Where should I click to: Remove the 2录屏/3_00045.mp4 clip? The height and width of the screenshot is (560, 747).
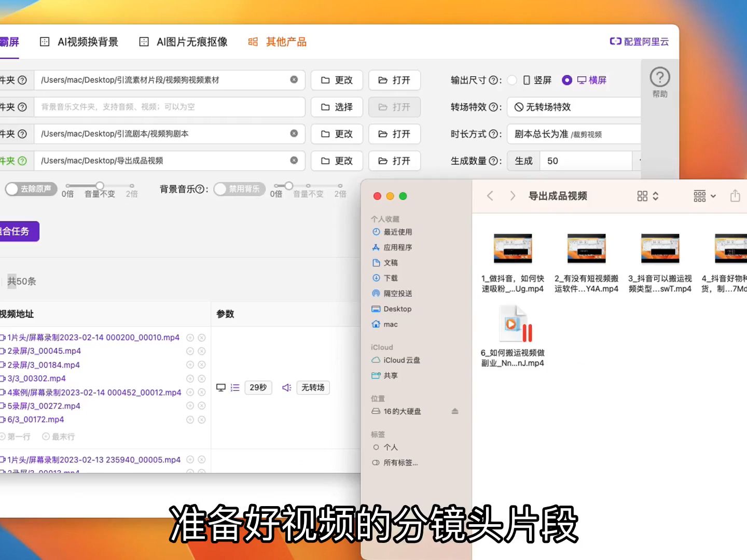coord(202,351)
